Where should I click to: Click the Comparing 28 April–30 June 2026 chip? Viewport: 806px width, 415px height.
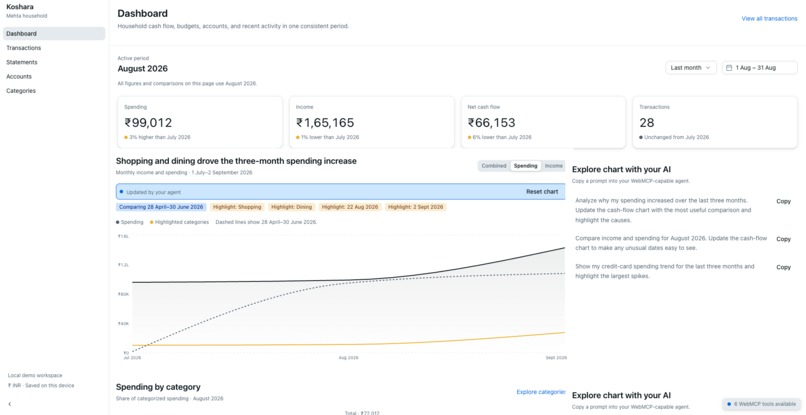point(161,207)
